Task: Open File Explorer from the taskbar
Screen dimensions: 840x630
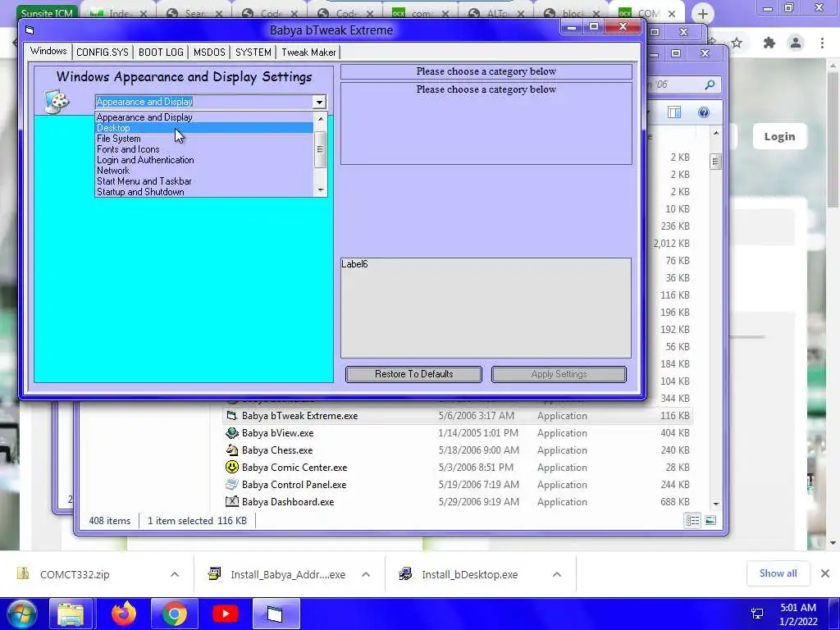Action: click(x=71, y=614)
